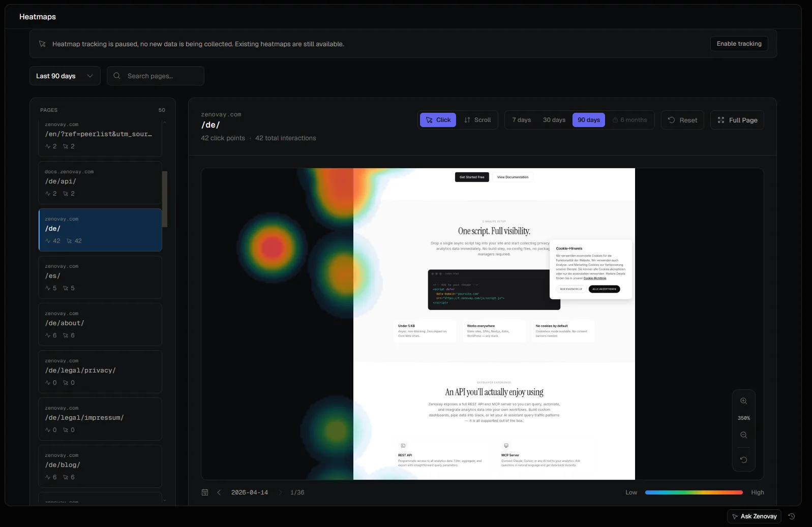Go to previous snapshot date arrow

219,492
